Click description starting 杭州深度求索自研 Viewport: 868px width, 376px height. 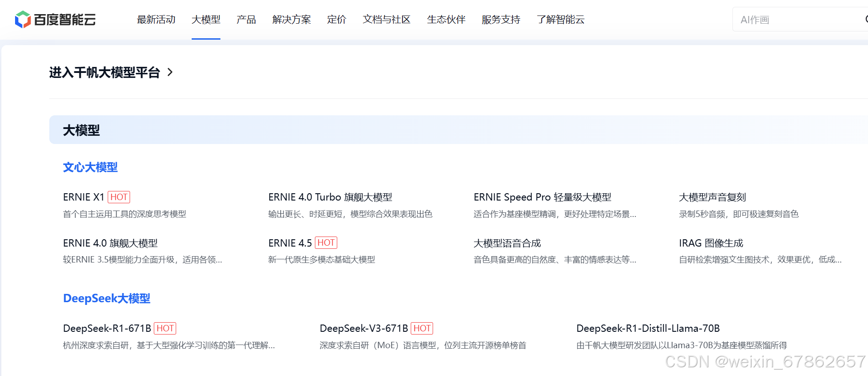coord(169,345)
